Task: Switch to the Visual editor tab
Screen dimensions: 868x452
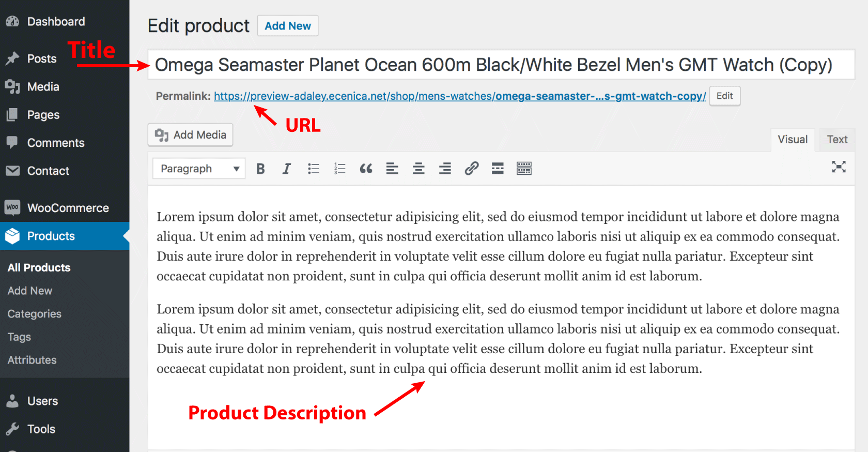Action: (793, 140)
